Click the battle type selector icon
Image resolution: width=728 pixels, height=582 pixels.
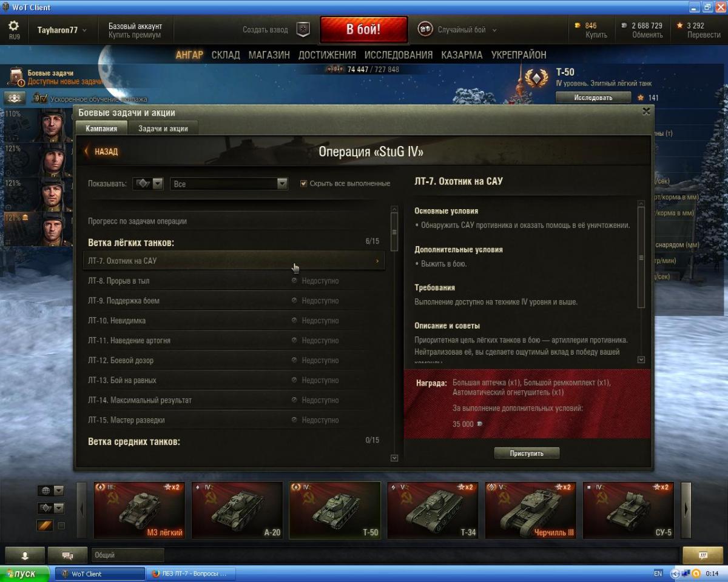pos(425,30)
